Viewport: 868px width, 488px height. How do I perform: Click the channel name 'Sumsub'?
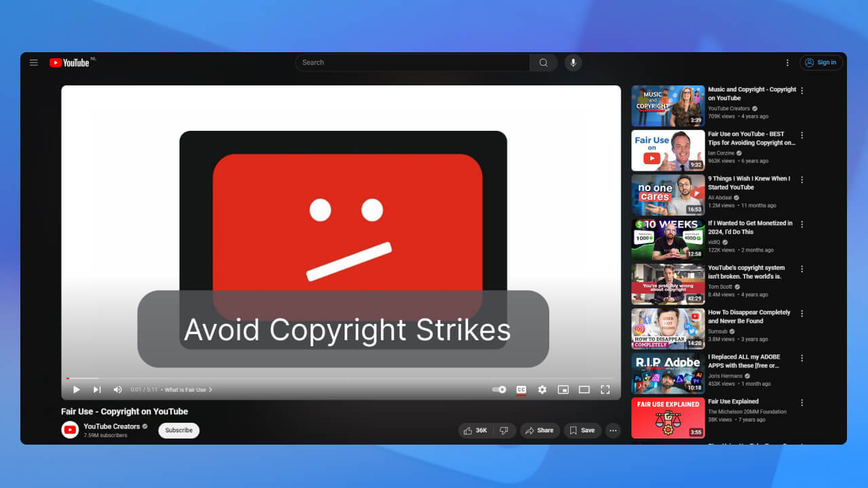click(717, 331)
